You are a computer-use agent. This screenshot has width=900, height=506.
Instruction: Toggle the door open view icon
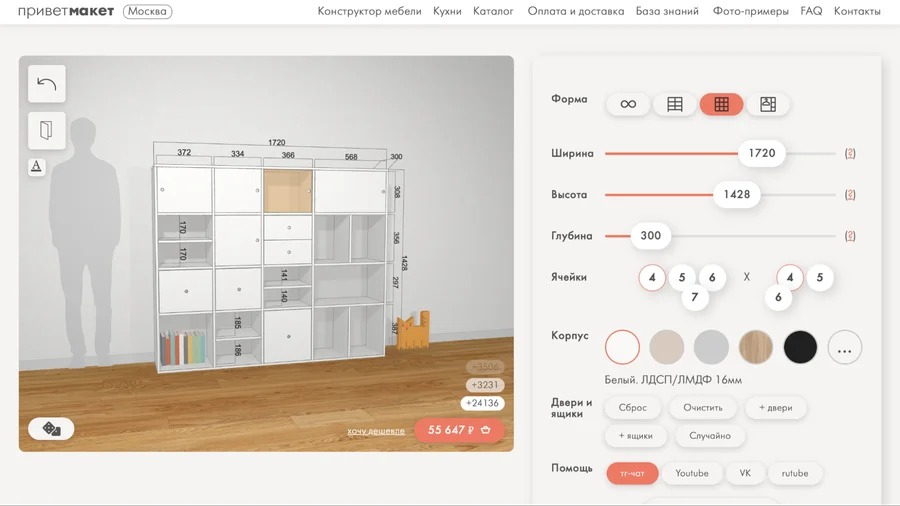tap(46, 130)
